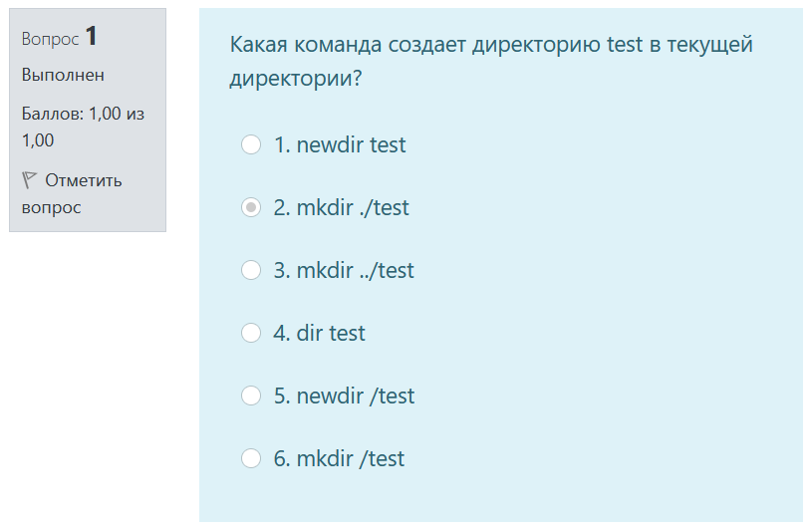Click the Вопрос 1 heading
This screenshot has width=812, height=530.
pyautogui.click(x=59, y=37)
